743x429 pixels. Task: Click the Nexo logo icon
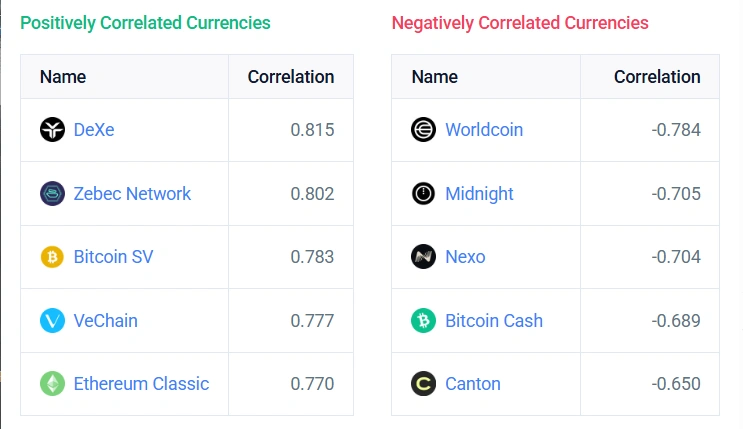point(423,257)
